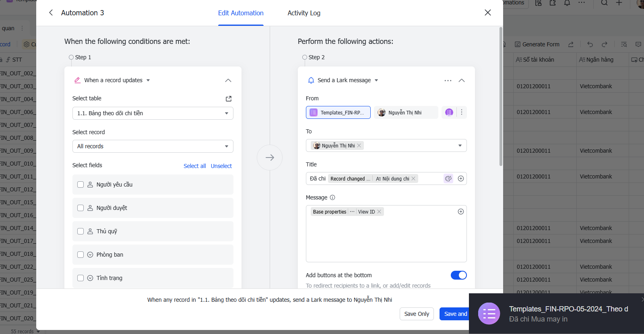Click the undo icon in the background toolbar
The width and height of the screenshot is (644, 334).
pos(590,44)
